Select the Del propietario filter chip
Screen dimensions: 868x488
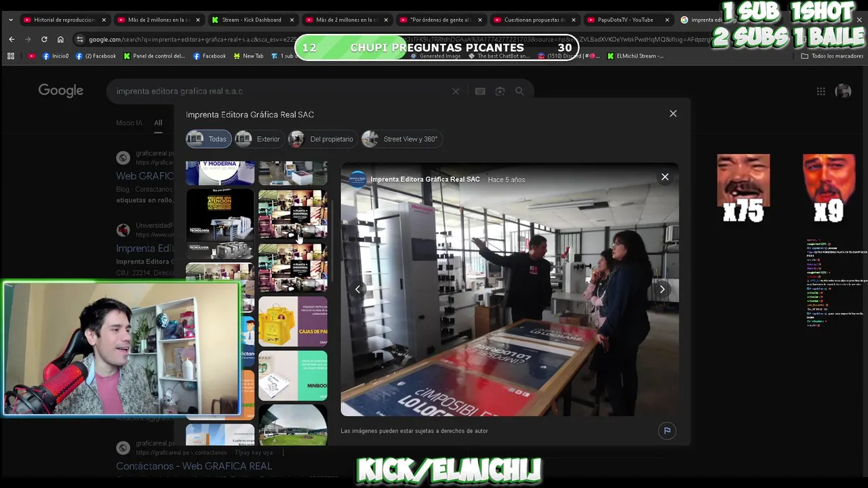(x=323, y=139)
